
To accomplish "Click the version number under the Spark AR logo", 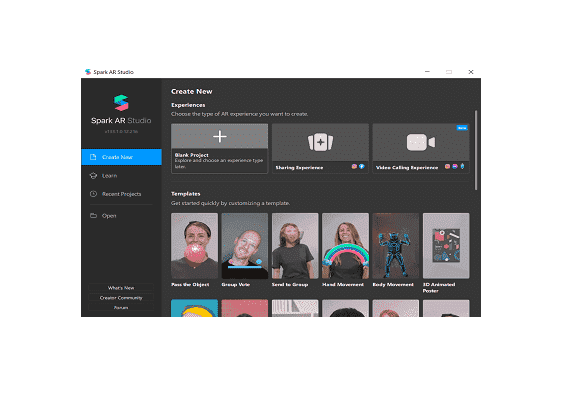I will coord(121,131).
